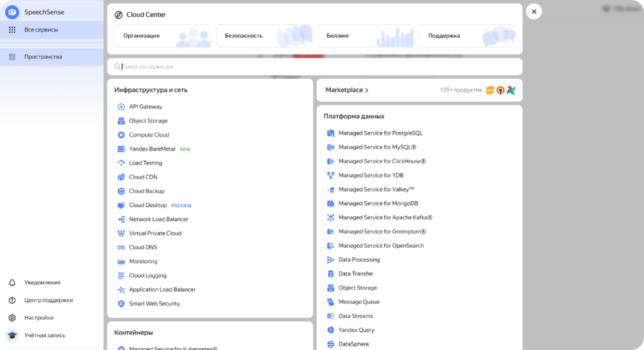
Task: Expand Marketplace via its chevron arrow
Action: coord(367,90)
